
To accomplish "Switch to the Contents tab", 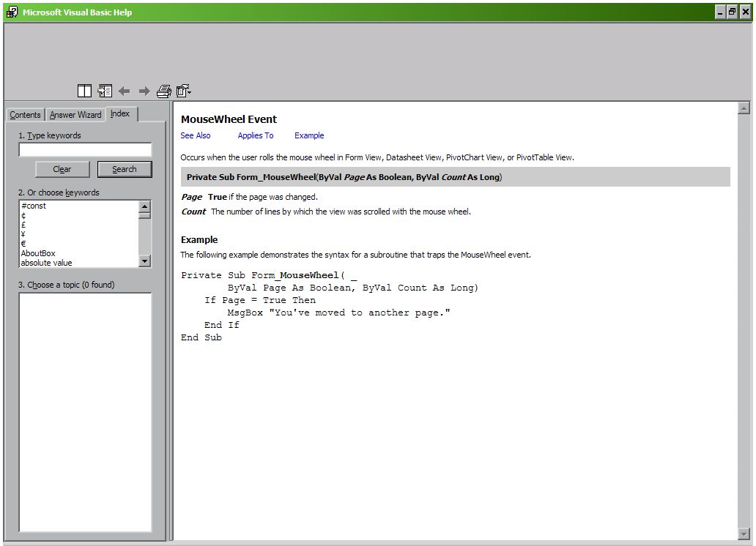I will coord(25,115).
